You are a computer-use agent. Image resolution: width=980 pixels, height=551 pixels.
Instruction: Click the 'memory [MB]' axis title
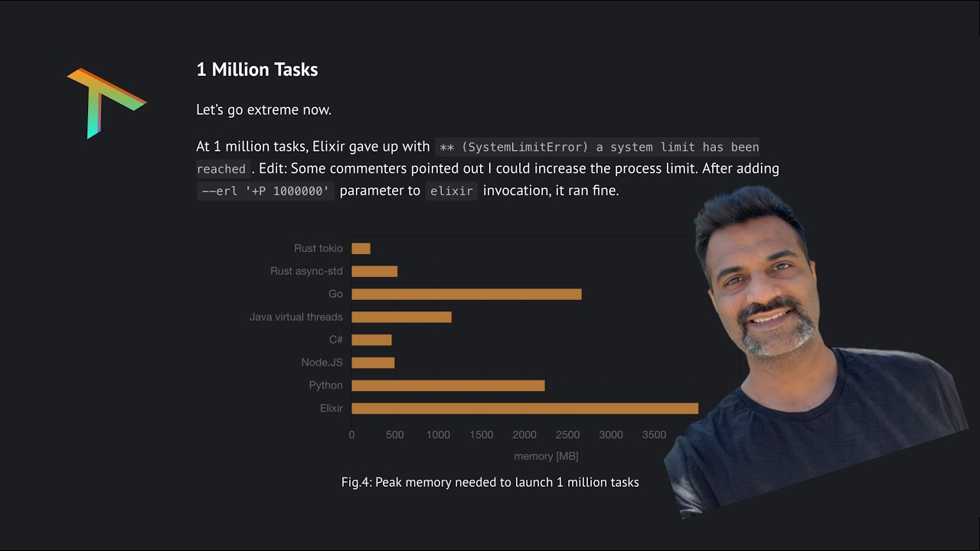tap(546, 456)
